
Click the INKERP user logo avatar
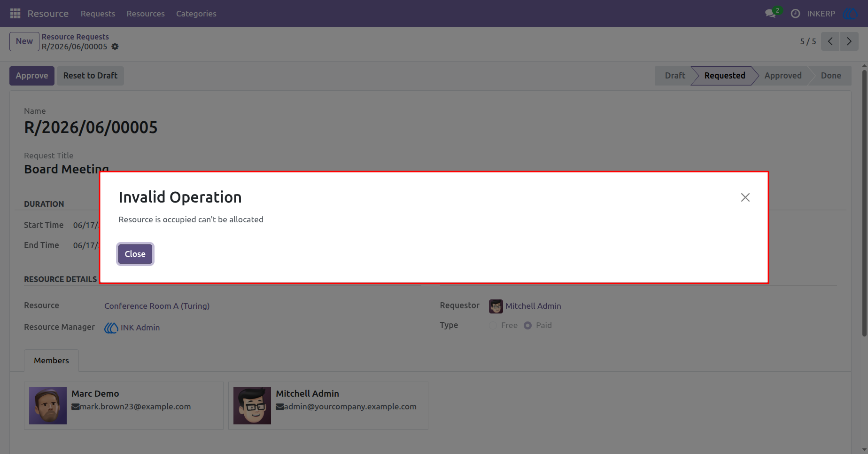point(851,14)
